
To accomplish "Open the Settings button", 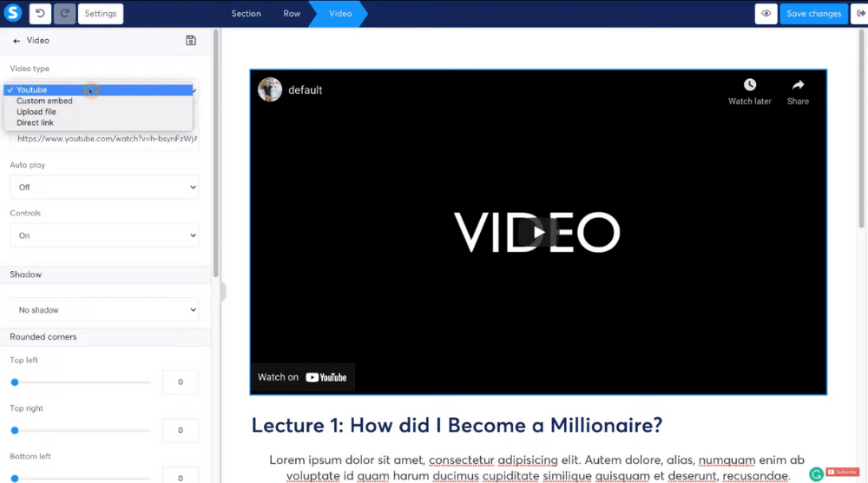I will point(100,13).
